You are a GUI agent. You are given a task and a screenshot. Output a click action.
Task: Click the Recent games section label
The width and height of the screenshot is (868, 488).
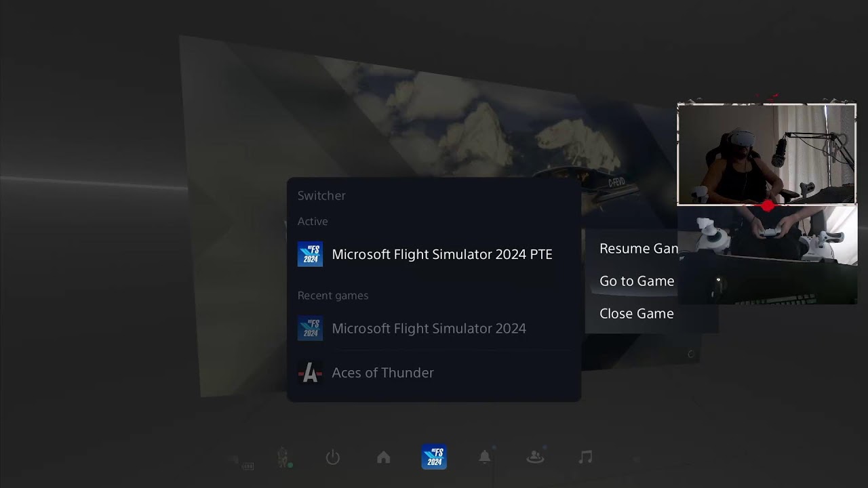point(333,296)
